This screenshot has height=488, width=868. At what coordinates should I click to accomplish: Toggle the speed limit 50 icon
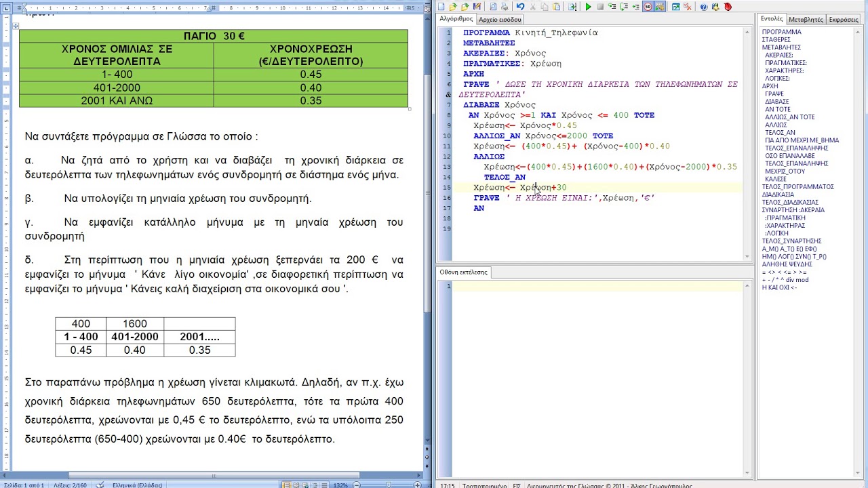(x=648, y=7)
